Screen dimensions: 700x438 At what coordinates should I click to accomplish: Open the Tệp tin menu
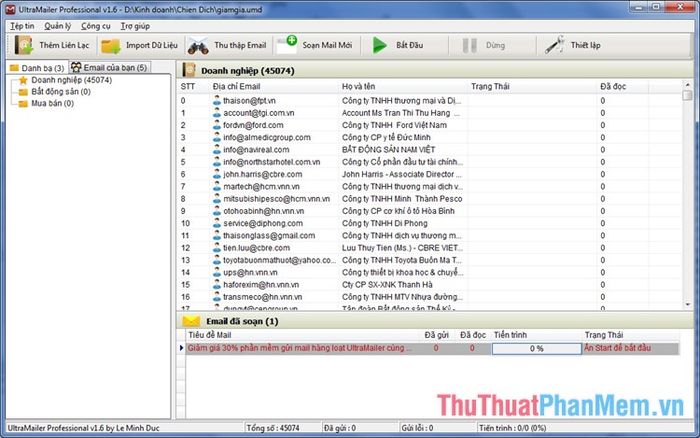(22, 25)
